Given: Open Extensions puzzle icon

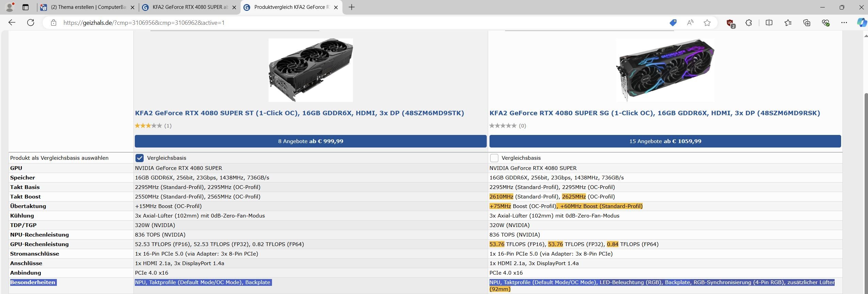Looking at the screenshot, I should 749,23.
